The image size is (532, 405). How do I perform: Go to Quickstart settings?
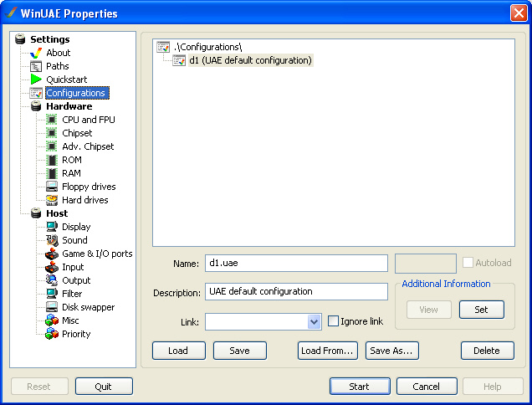[x=67, y=79]
